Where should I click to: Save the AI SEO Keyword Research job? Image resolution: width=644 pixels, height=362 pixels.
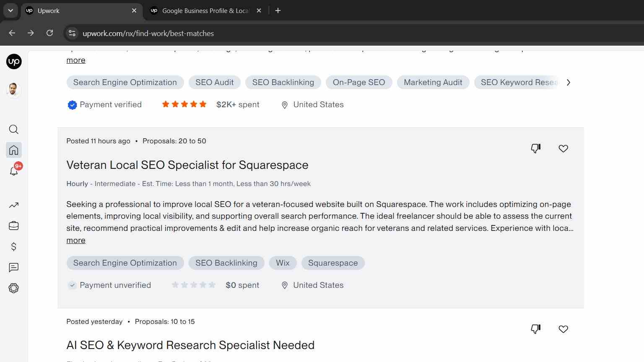pyautogui.click(x=563, y=329)
